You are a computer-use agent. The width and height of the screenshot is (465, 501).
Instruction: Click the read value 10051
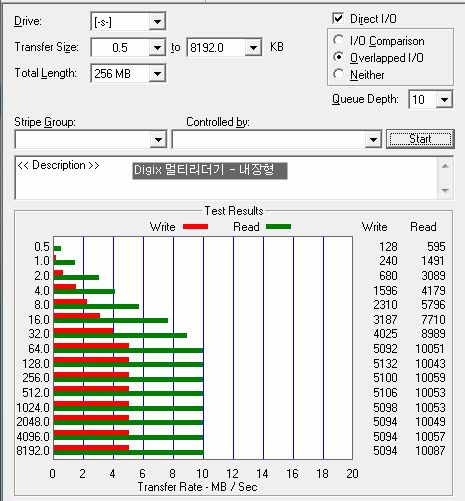430,349
